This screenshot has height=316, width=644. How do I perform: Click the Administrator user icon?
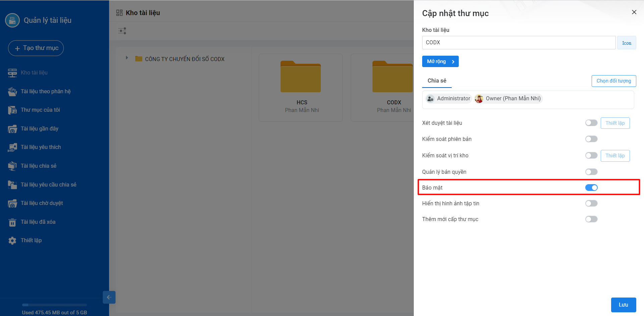[x=430, y=99]
